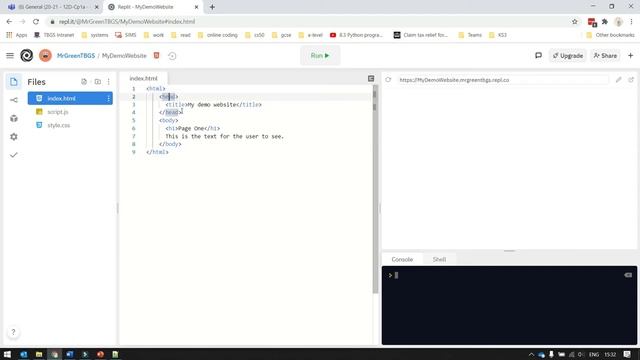Open the Teams bookmarks folder
This screenshot has width=640, height=360.
coord(470,35)
